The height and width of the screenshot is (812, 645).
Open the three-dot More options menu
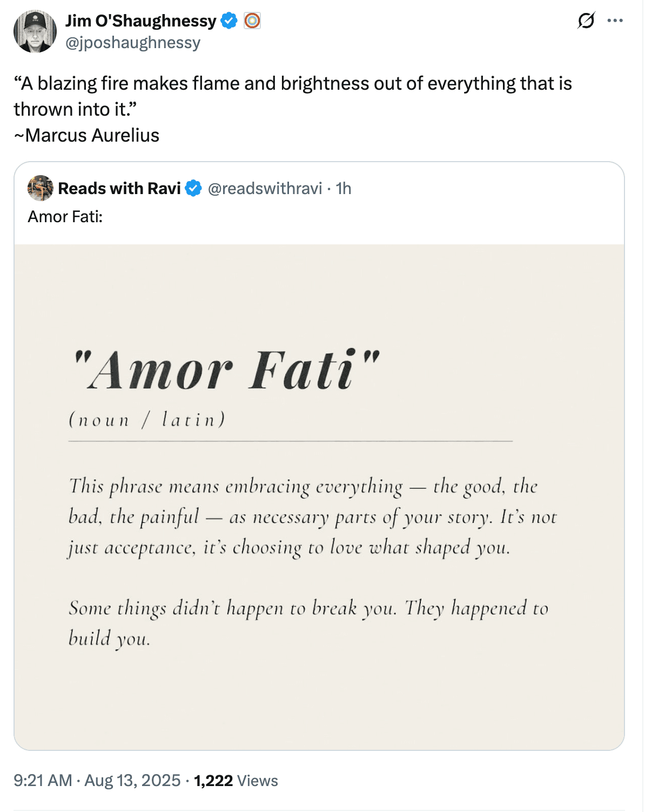pos(615,21)
